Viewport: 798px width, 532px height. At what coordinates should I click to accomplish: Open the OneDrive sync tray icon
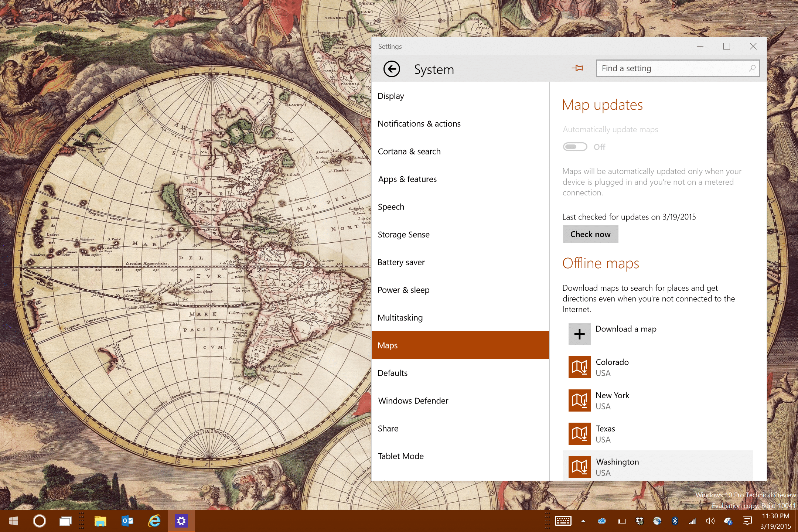728,521
